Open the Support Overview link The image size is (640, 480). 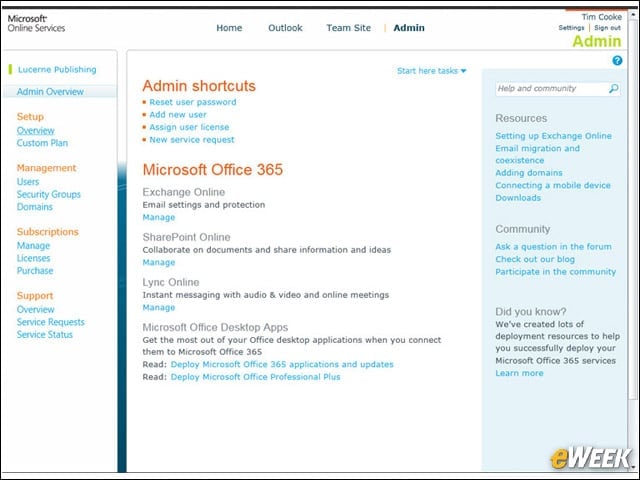36,309
